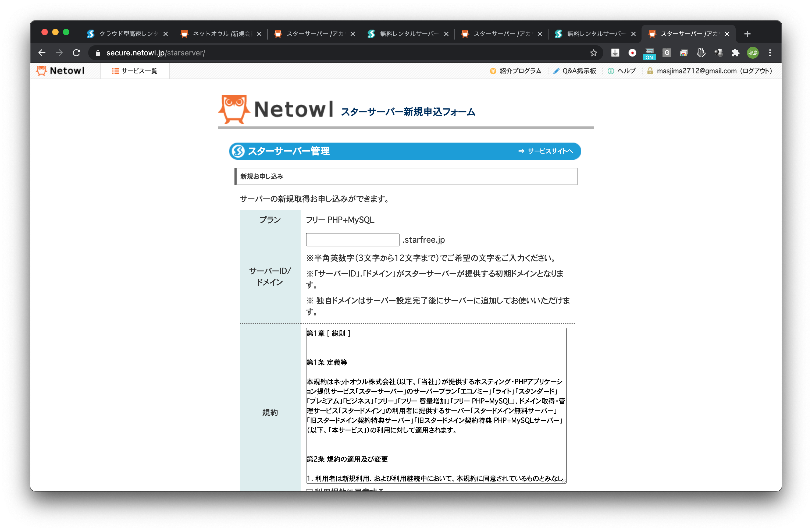Click the 第1条 定義等 heading in terms
Viewport: 812px width, 531px height.
[x=326, y=362]
